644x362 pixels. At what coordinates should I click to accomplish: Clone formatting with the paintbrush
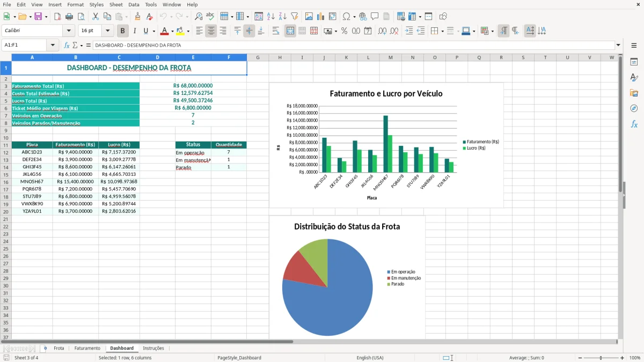tap(137, 17)
